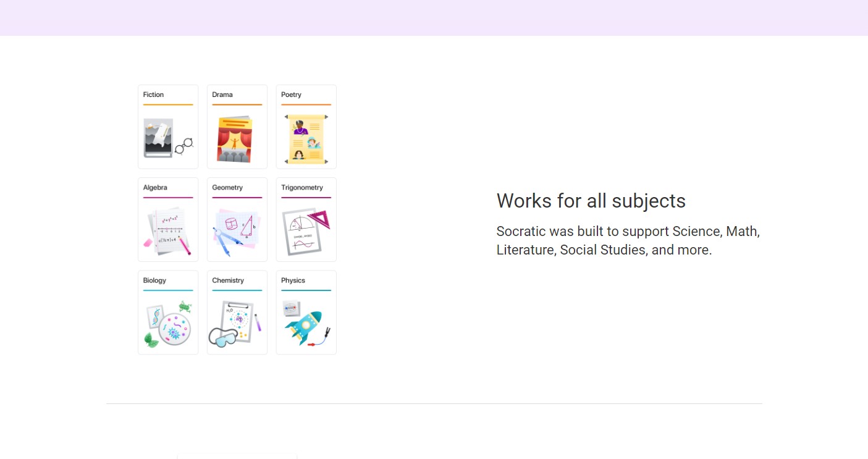The width and height of the screenshot is (868, 459).
Task: Click the Fiction book and glasses icon
Action: coord(168,138)
